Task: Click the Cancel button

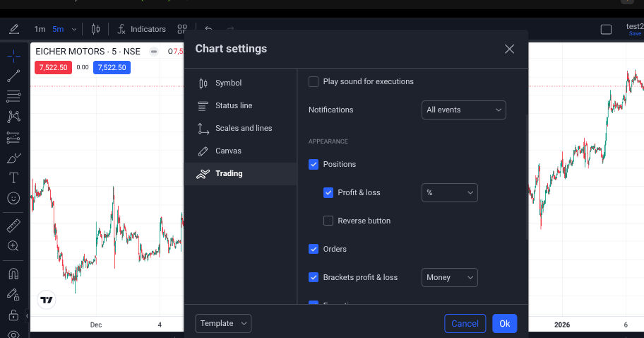Action: point(465,323)
